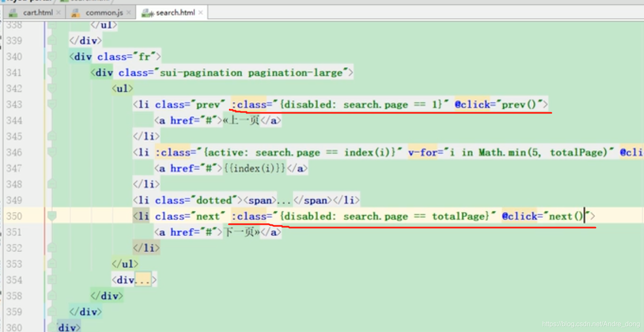Click the closing div tag on line 358
The width and height of the screenshot is (644, 332).
coord(107,296)
